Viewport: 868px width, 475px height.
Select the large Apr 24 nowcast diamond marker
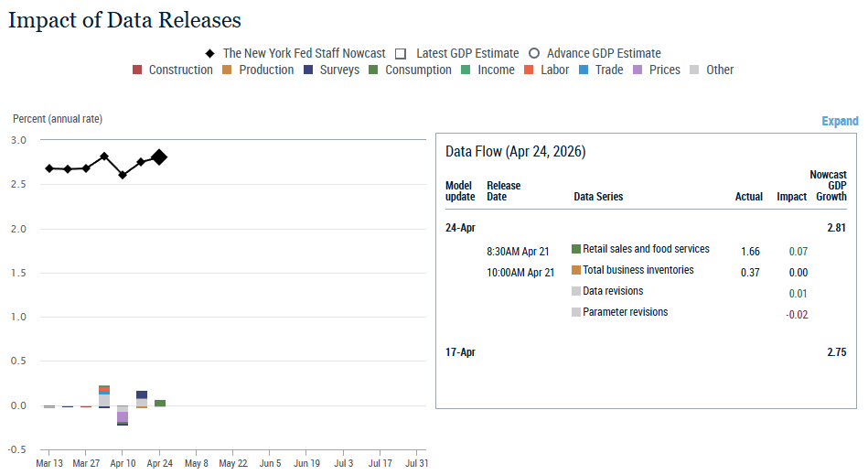159,157
